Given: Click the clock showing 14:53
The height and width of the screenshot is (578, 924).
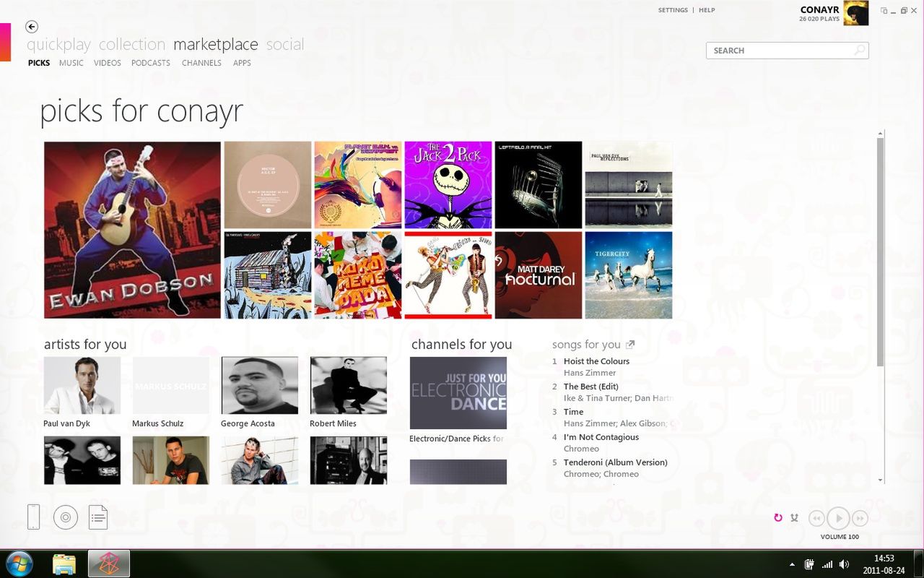Looking at the screenshot, I should click(x=884, y=558).
